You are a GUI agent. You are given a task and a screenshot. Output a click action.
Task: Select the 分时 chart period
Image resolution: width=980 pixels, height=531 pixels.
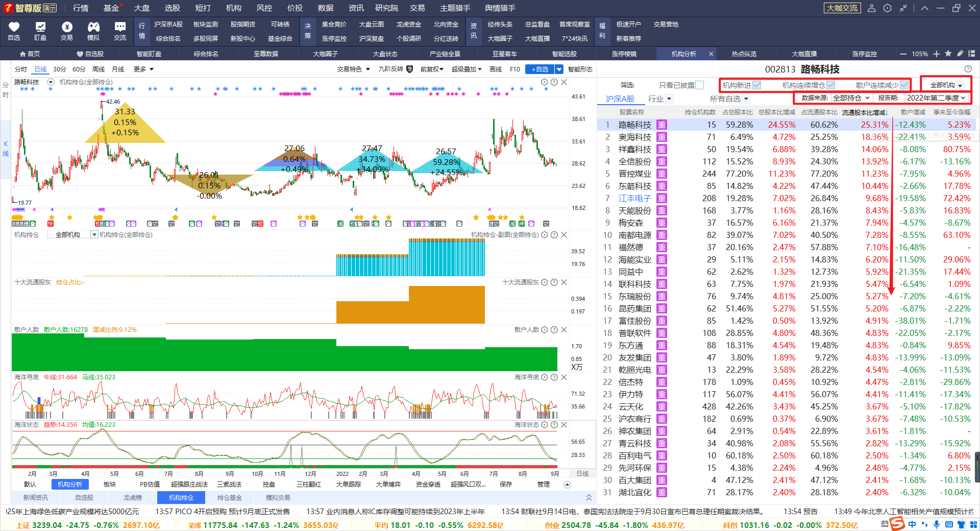[21, 69]
